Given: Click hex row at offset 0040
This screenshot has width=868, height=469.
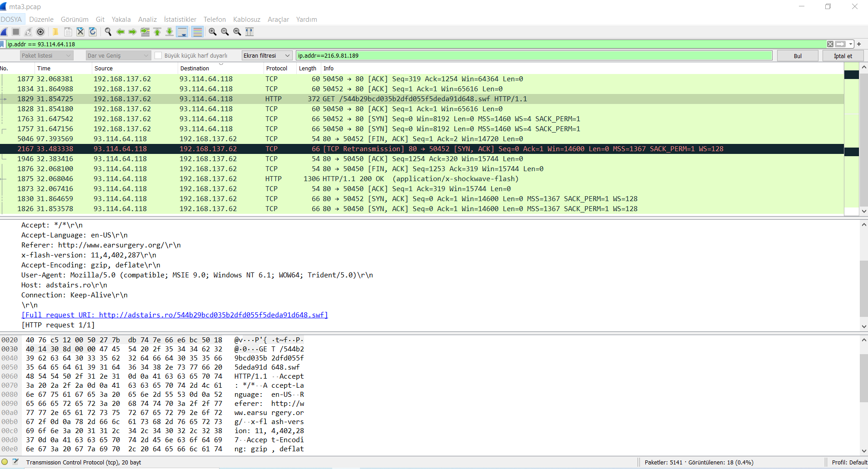Looking at the screenshot, I should coord(153,358).
